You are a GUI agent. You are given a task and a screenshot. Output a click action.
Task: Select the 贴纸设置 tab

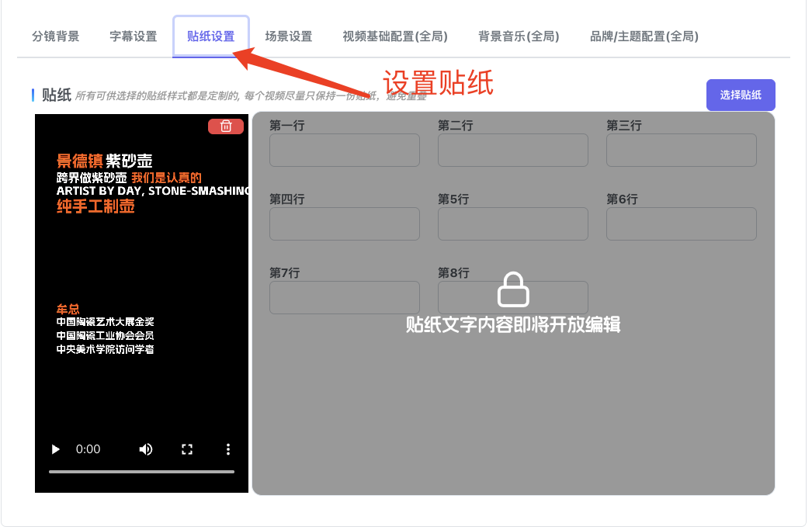pos(210,36)
